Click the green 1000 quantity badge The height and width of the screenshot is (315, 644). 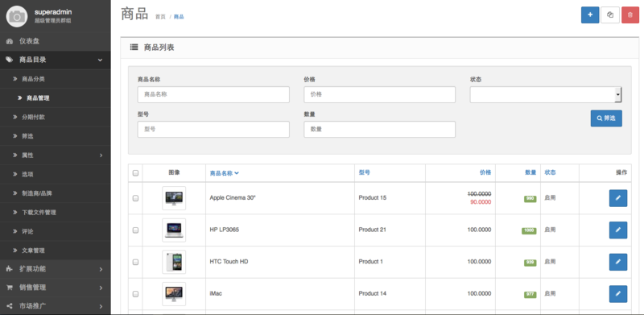[529, 230]
